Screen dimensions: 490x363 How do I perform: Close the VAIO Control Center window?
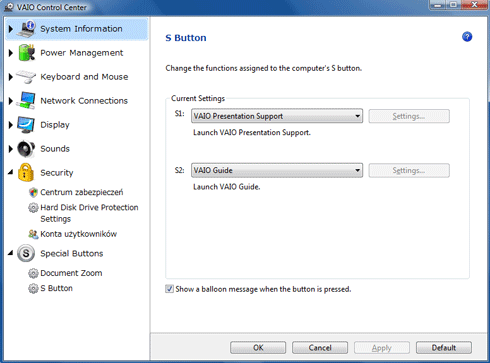[x=474, y=5]
